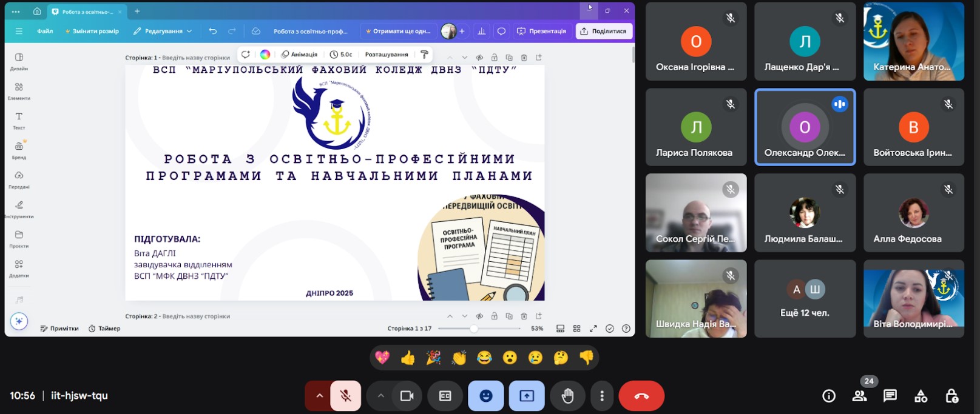Open the Elements (Елементи) panel
This screenshot has height=414, width=980.
click(19, 91)
